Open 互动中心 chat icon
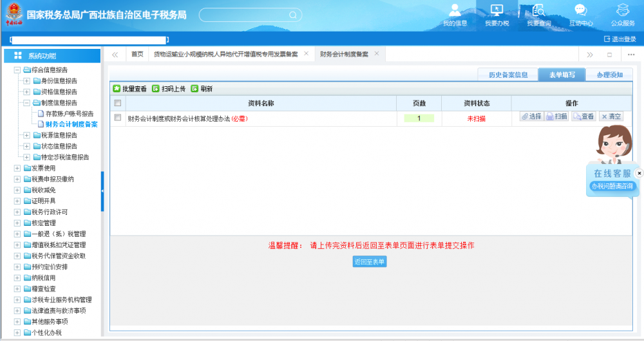Viewport: 644px width, 341px height. [580, 10]
